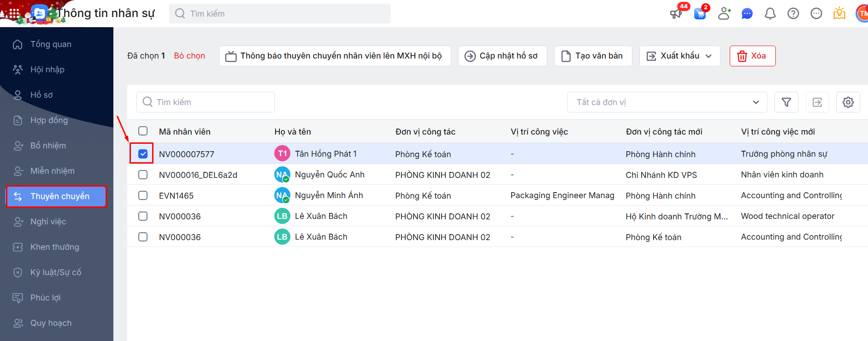Click the Bỏ chọn link
Viewport: 868px width, 341px height.
[x=189, y=56]
